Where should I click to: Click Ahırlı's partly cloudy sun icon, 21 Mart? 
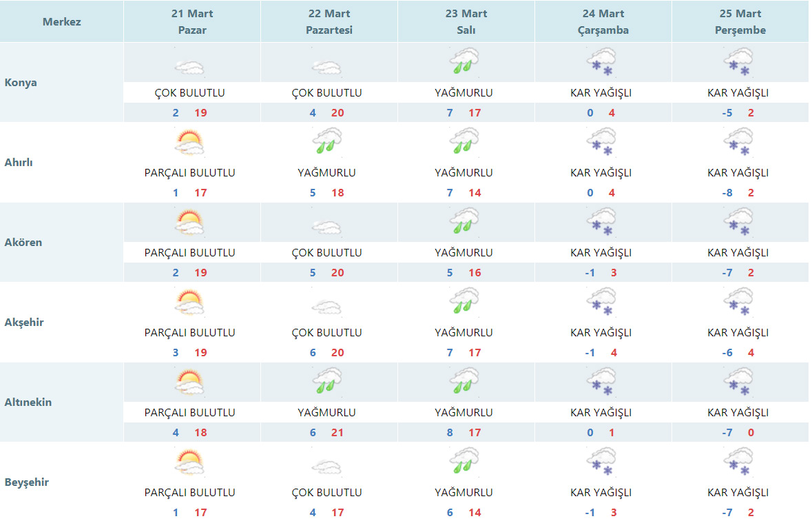tap(189, 143)
